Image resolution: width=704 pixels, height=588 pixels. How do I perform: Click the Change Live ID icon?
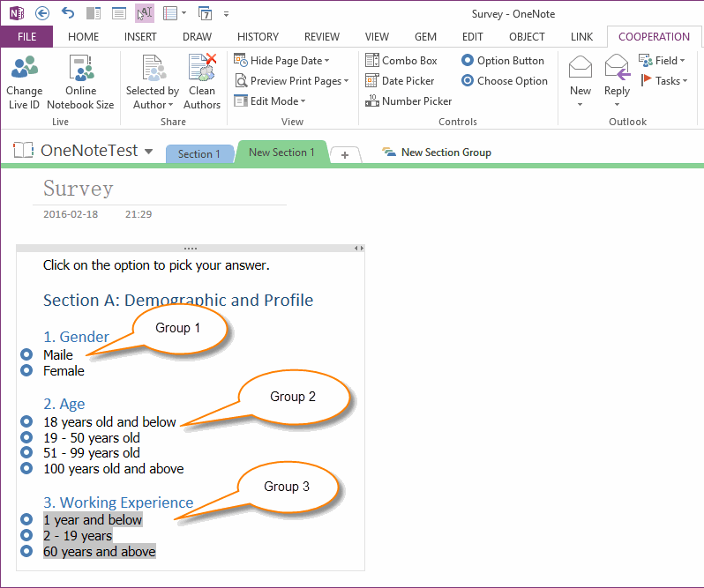[x=24, y=69]
